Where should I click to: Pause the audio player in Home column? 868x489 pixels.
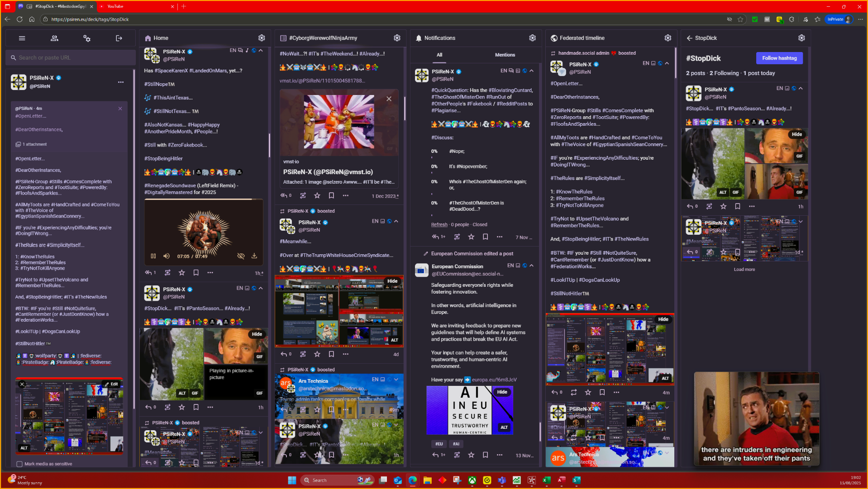tap(153, 256)
